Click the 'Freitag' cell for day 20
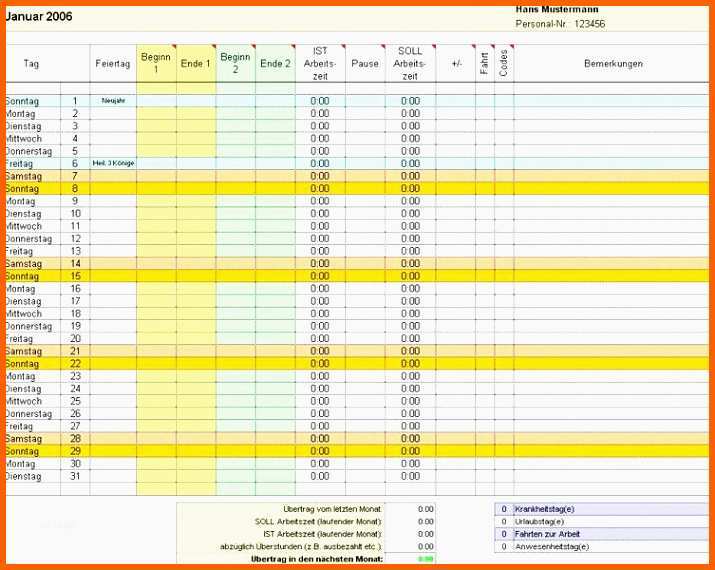The height and width of the screenshot is (570, 715). coord(33,338)
